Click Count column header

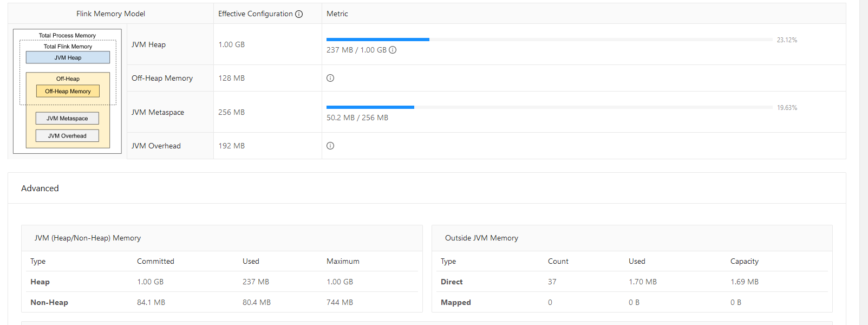click(x=558, y=261)
